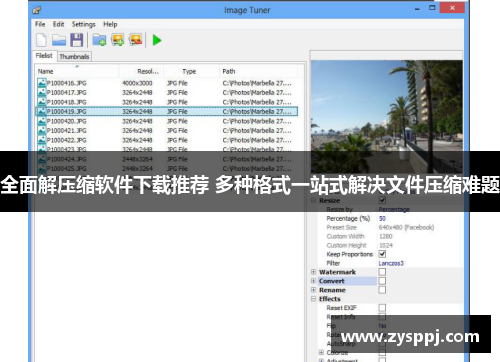
Task: Collapse the Effects section
Action: (x=313, y=299)
